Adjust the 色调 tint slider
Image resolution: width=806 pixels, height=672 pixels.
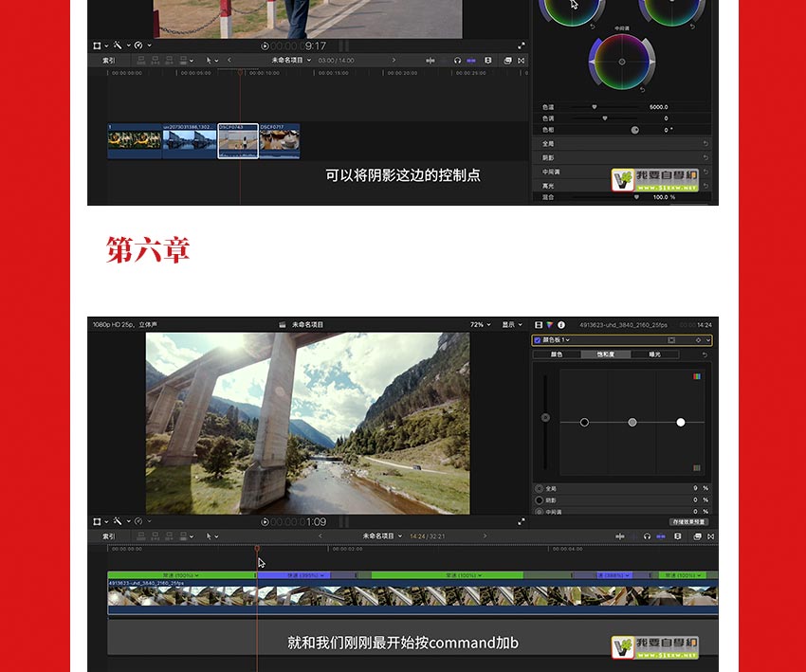[605, 118]
